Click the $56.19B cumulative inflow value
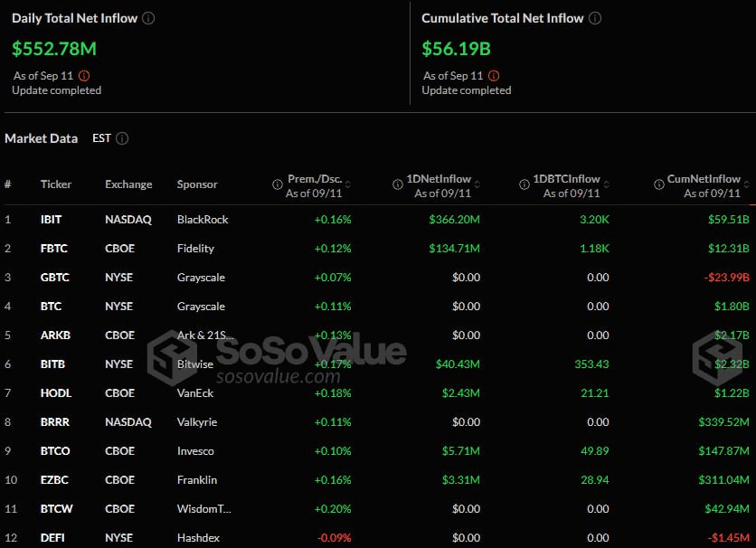Viewport: 756px width, 548px height. click(x=456, y=49)
